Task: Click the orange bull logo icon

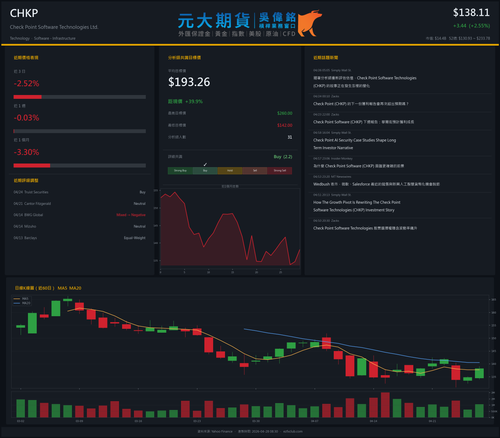Action: point(310,23)
